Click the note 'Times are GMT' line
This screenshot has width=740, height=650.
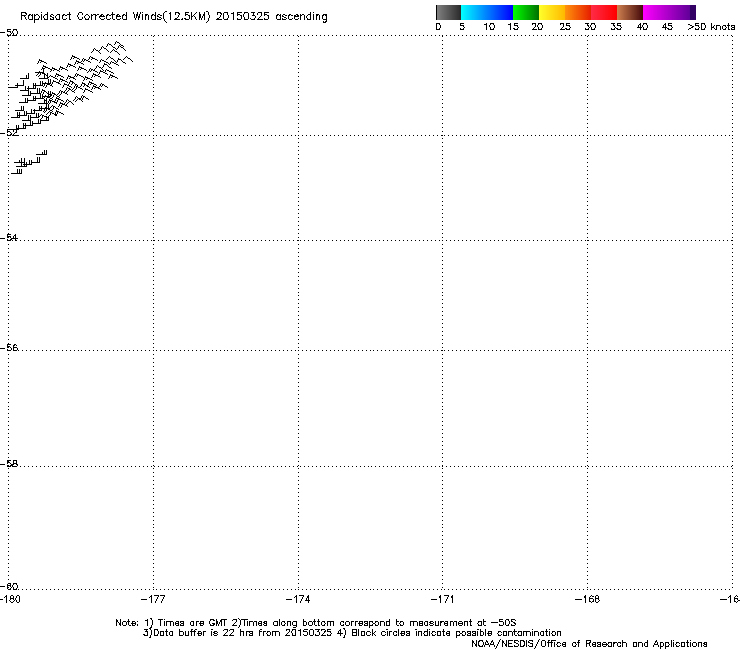(x=316, y=623)
